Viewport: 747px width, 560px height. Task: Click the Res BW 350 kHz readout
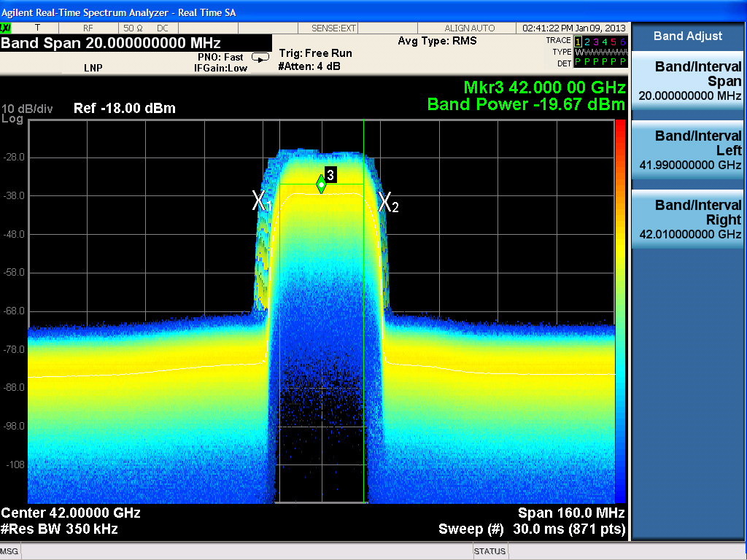coord(60,529)
